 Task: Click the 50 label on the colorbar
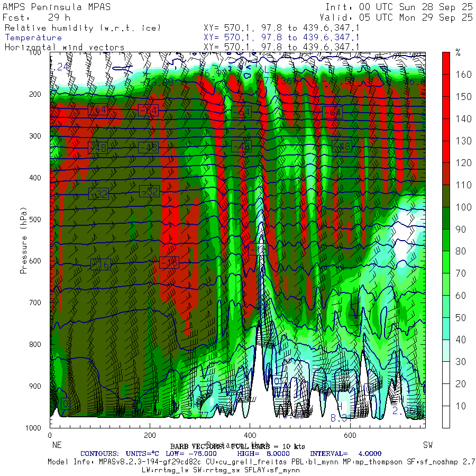461,317
